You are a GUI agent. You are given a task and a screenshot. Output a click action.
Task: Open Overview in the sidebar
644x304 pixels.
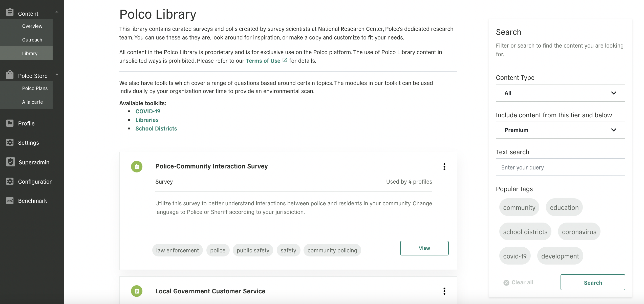pos(32,26)
